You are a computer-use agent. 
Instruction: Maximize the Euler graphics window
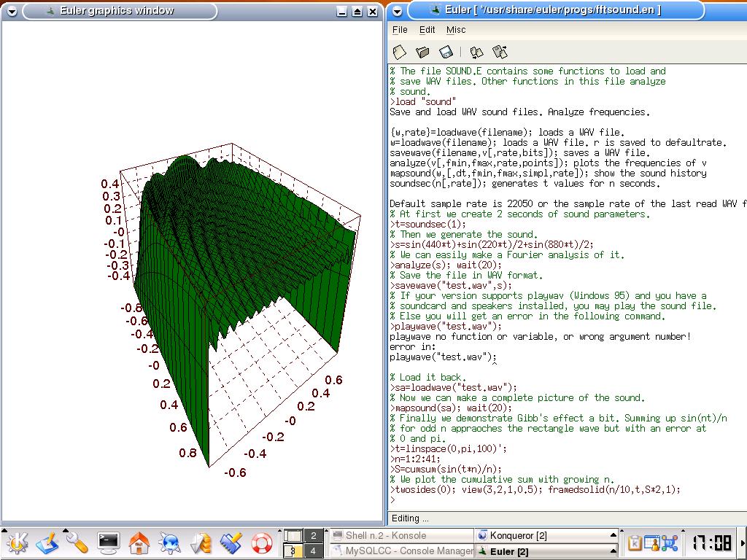click(x=357, y=12)
